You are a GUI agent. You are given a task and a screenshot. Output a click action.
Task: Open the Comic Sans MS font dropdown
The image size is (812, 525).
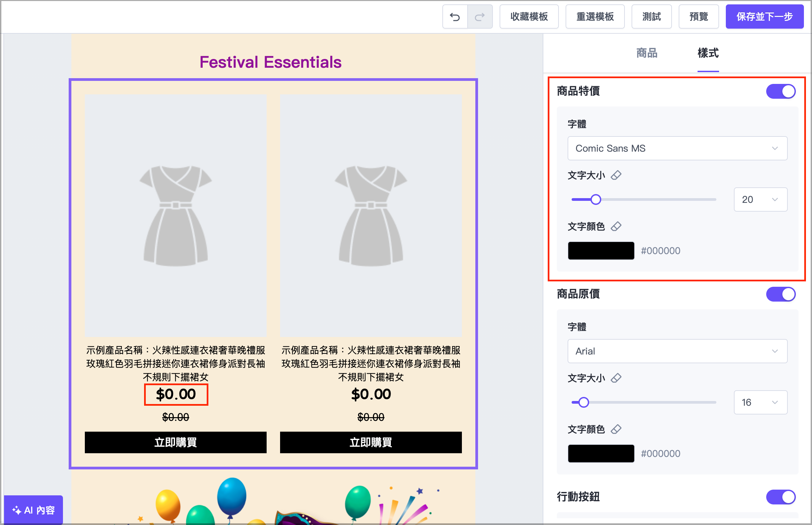677,148
